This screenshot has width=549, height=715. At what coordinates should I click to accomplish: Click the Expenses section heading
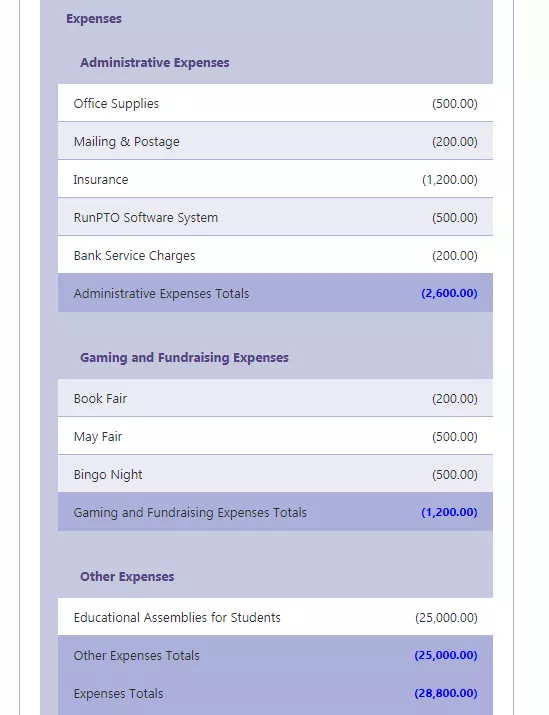click(93, 19)
